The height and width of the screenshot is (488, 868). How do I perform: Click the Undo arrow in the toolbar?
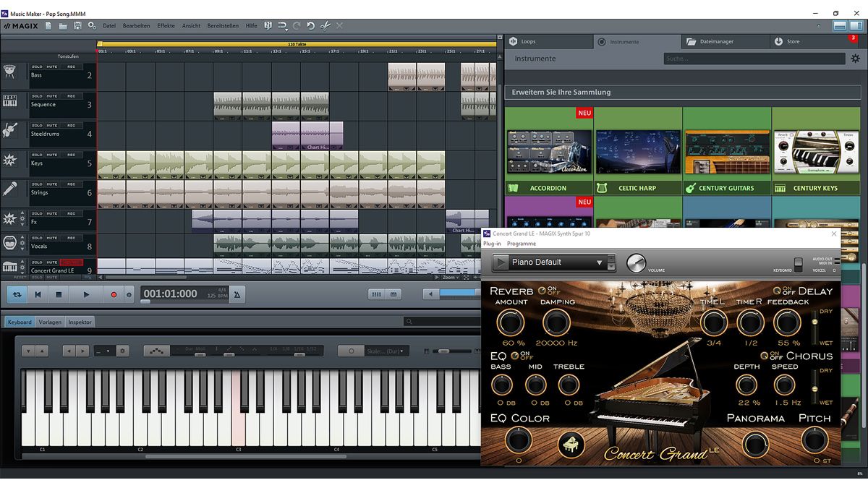click(310, 26)
